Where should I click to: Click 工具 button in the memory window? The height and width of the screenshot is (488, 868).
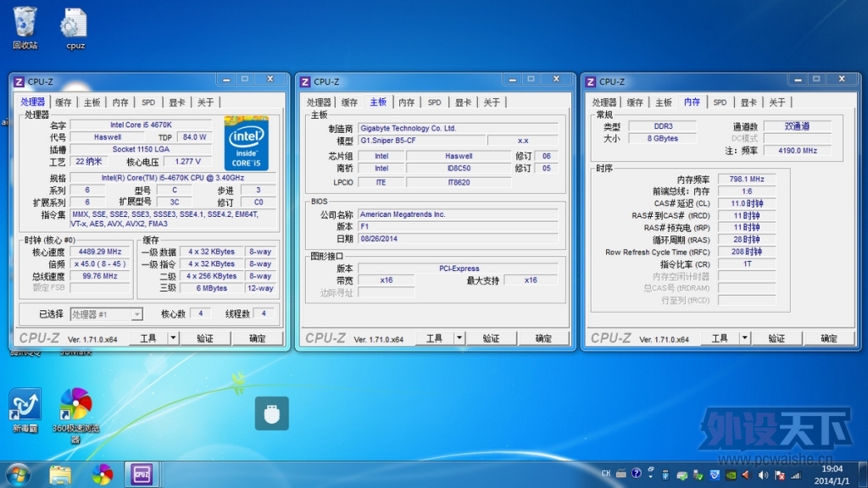coord(720,338)
